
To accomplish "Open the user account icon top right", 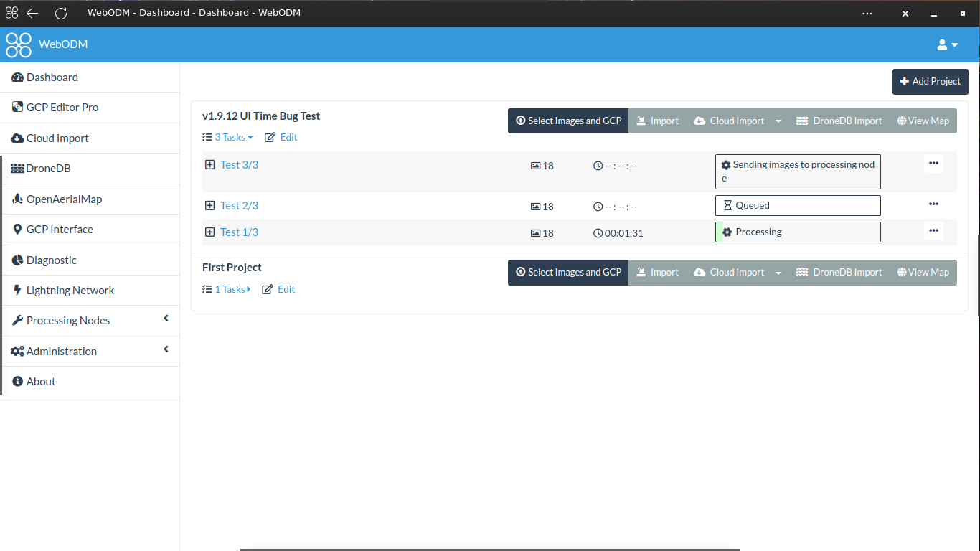I will 942,44.
